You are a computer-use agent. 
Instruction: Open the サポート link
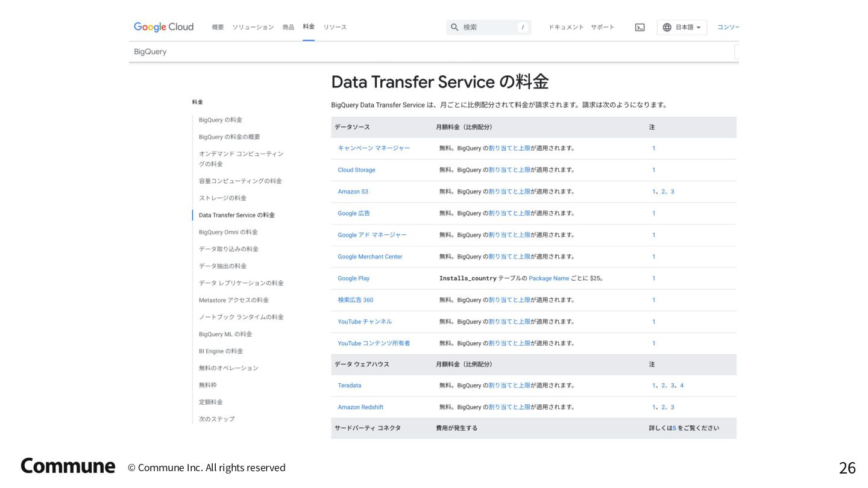coord(603,27)
